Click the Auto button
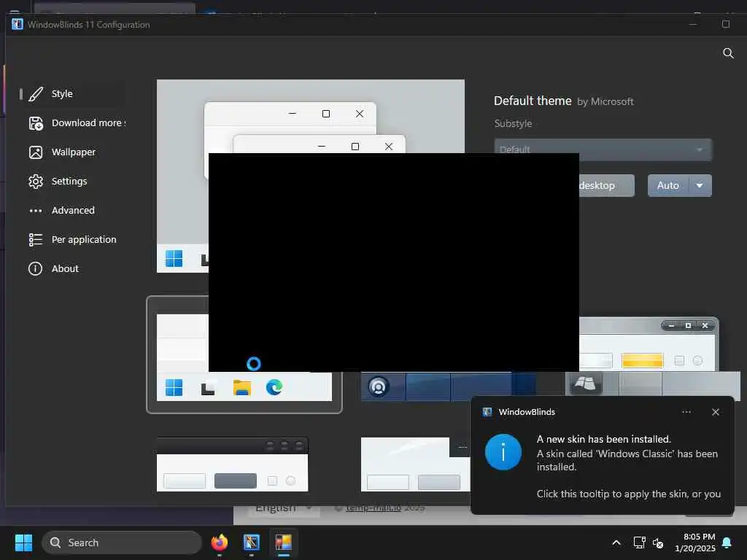This screenshot has width=747, height=560. [x=668, y=185]
